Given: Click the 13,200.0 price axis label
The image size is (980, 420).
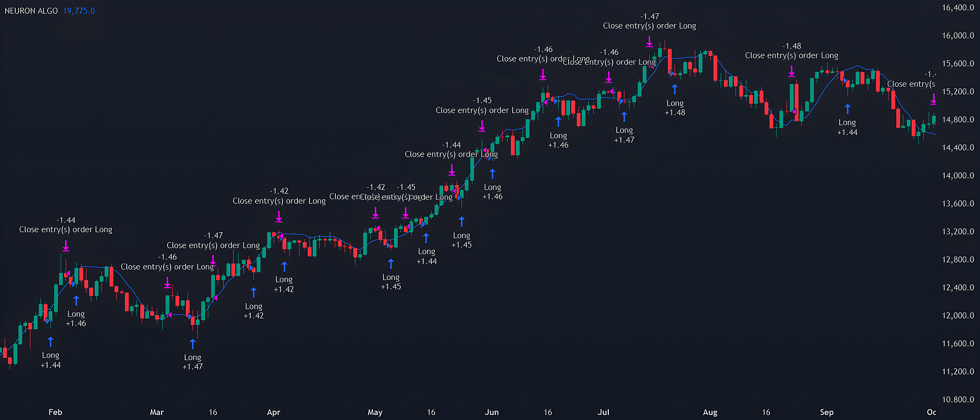Looking at the screenshot, I should click(x=958, y=231).
